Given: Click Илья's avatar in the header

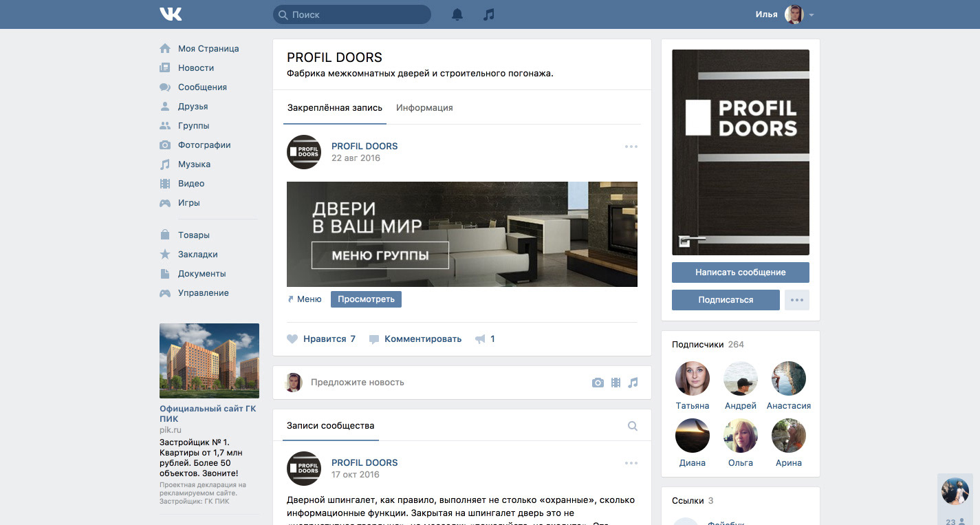Looking at the screenshot, I should click(794, 14).
